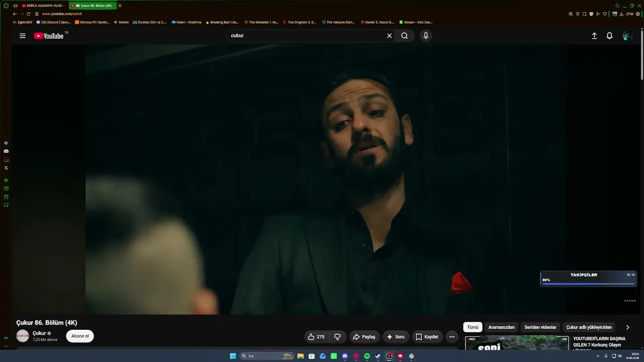
Task: Dislike the Çukur 86. Bölüm video
Action: pos(338,337)
